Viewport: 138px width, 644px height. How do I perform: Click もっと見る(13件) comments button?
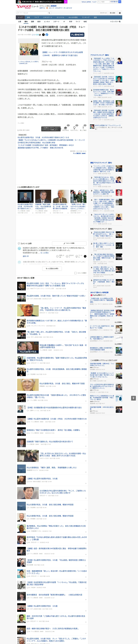coord(52,269)
